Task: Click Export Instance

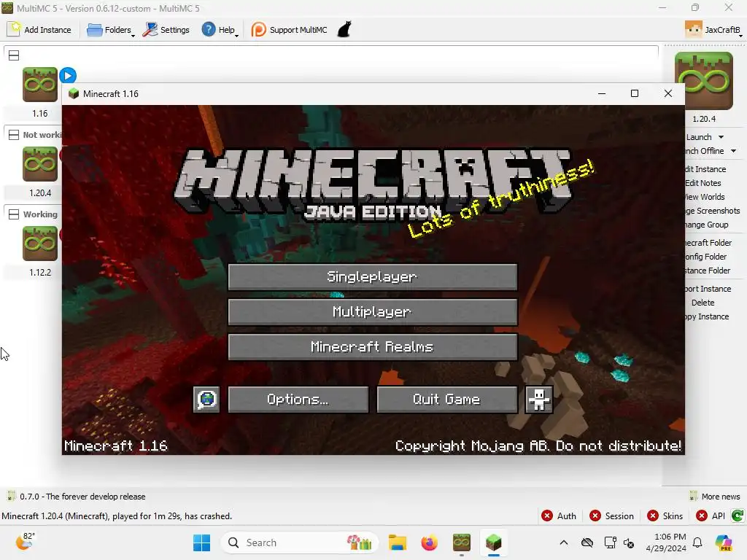Action: [x=708, y=289]
